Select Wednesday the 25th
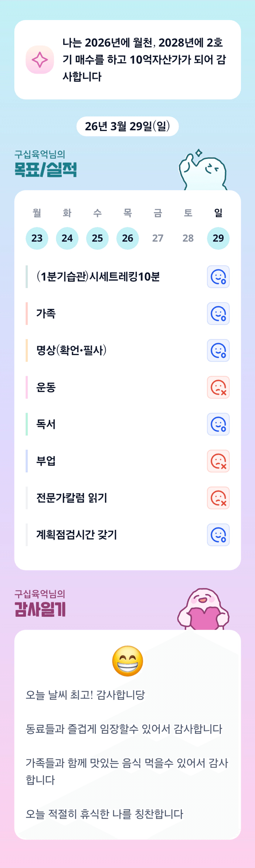 tap(97, 238)
